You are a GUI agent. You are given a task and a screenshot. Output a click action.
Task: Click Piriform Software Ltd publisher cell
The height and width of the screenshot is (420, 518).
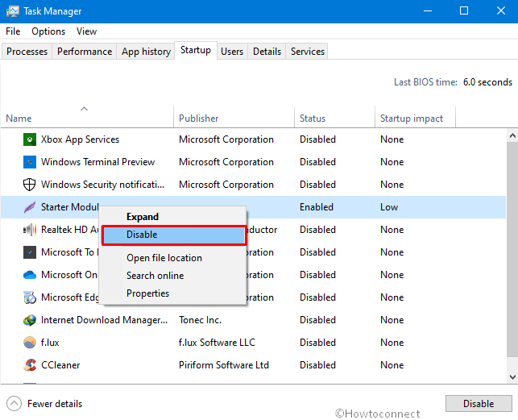click(224, 365)
